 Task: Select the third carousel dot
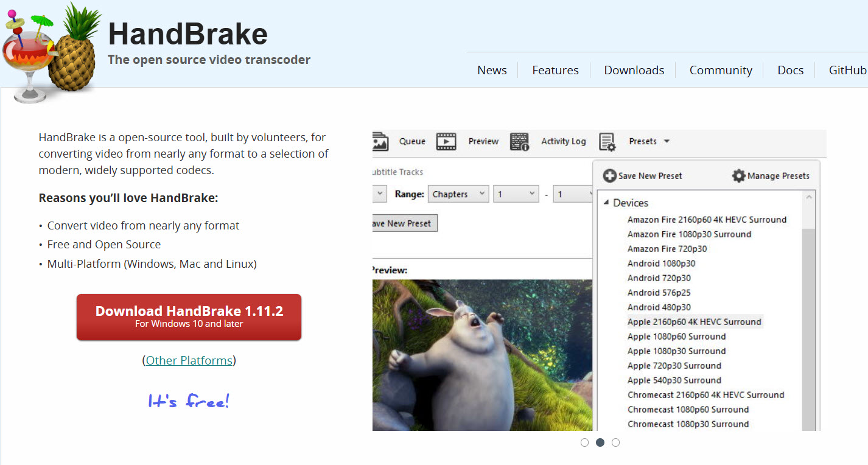tap(615, 442)
